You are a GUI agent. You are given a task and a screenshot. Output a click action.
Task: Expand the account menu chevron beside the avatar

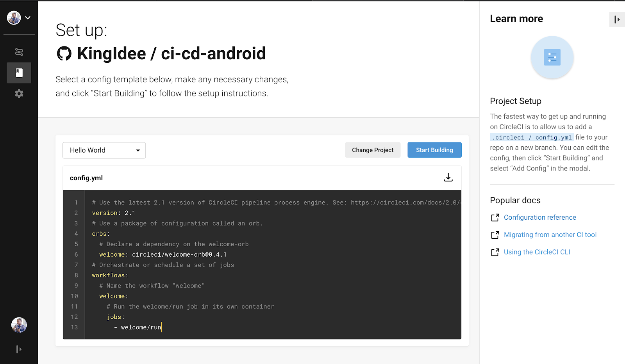pos(28,18)
